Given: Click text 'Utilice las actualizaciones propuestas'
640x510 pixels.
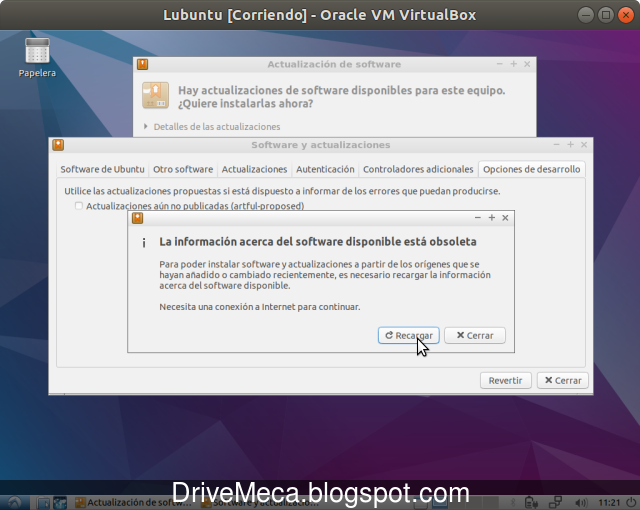Looking at the screenshot, I should pos(140,191).
